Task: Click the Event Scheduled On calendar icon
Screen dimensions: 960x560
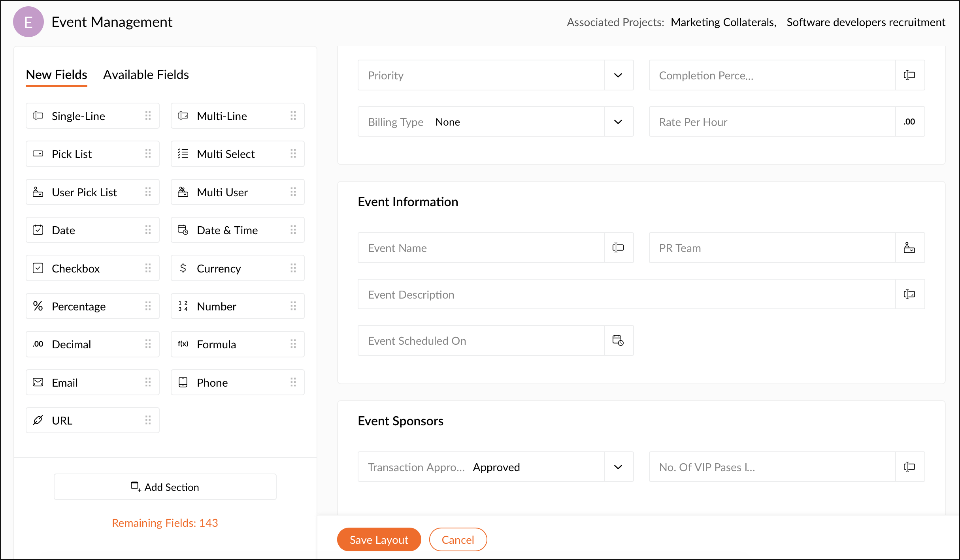Action: point(618,340)
